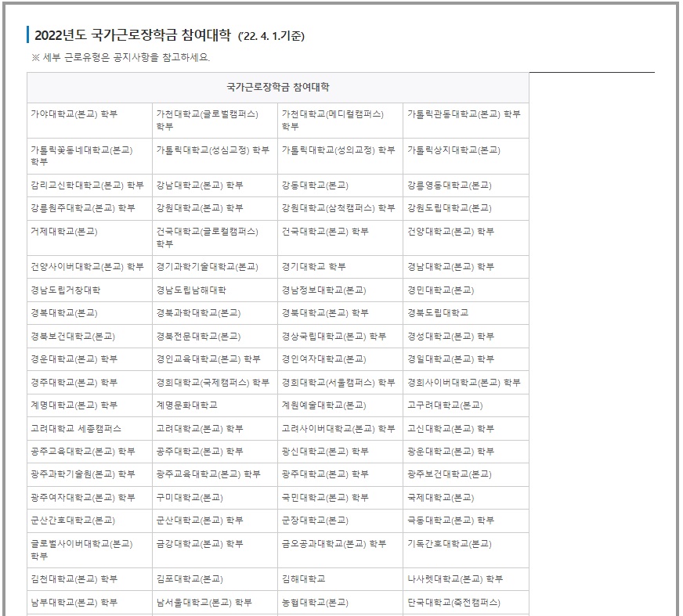Click 경인여자대학교(본교)
The image size is (683, 616).
(x=323, y=359)
